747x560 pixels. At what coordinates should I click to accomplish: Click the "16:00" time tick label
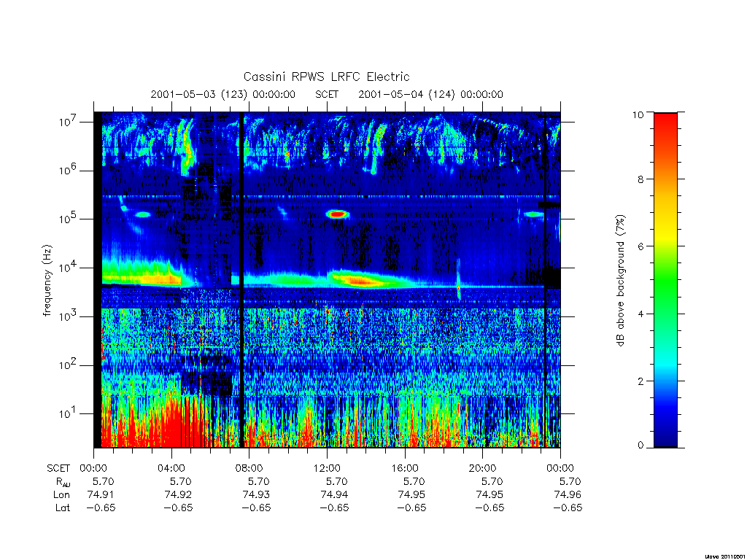(x=404, y=468)
